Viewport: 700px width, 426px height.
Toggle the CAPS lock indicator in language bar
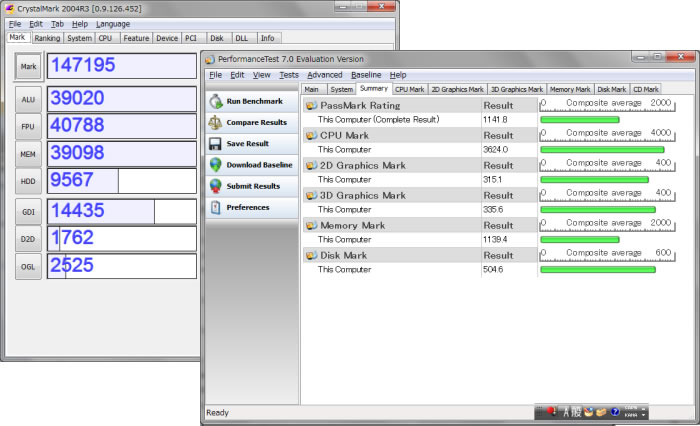pos(631,408)
